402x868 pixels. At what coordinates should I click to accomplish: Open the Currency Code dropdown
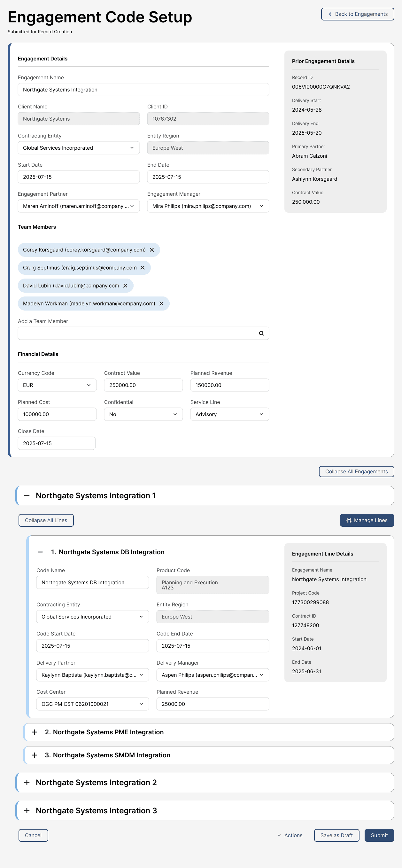coord(57,385)
